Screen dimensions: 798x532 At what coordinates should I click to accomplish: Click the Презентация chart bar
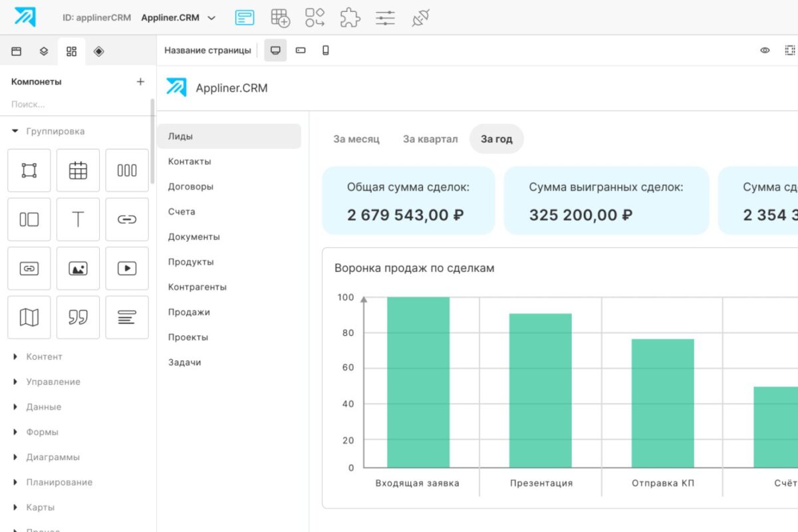pyautogui.click(x=541, y=390)
